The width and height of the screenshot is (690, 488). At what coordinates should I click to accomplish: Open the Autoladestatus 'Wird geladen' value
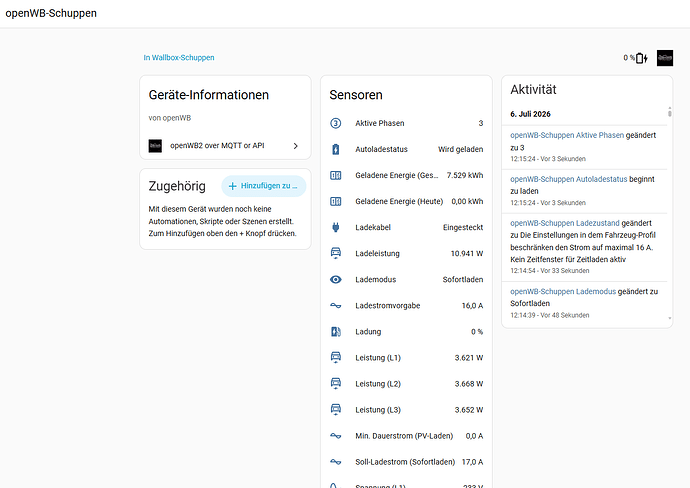[x=460, y=149]
